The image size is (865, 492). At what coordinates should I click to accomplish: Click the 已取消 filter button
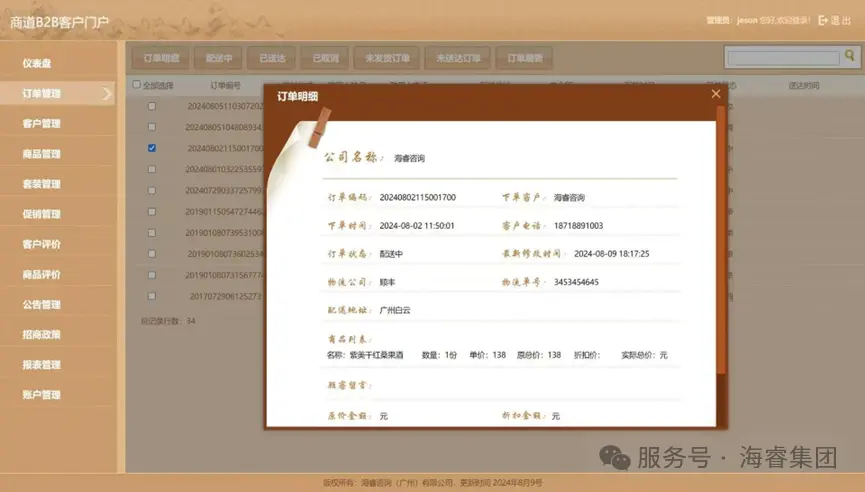coord(325,58)
